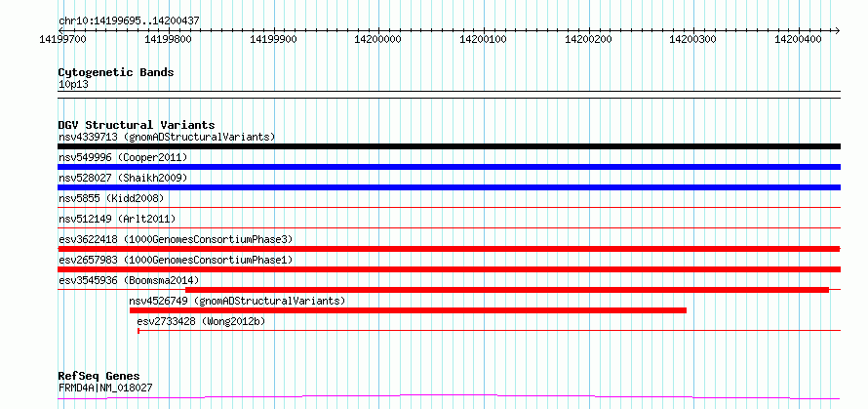Click the 10p13 band bar
Viewport: 868px width, 409px height.
449,95
